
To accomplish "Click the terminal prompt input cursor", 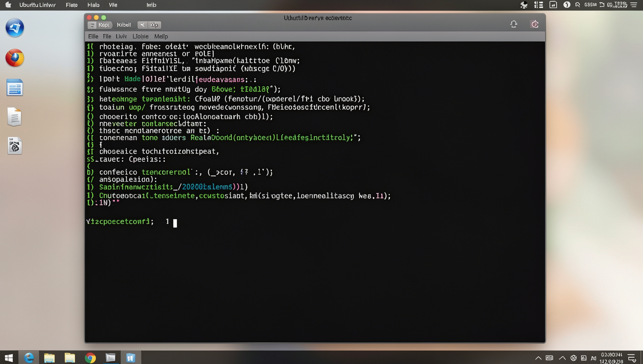I will click(x=175, y=223).
